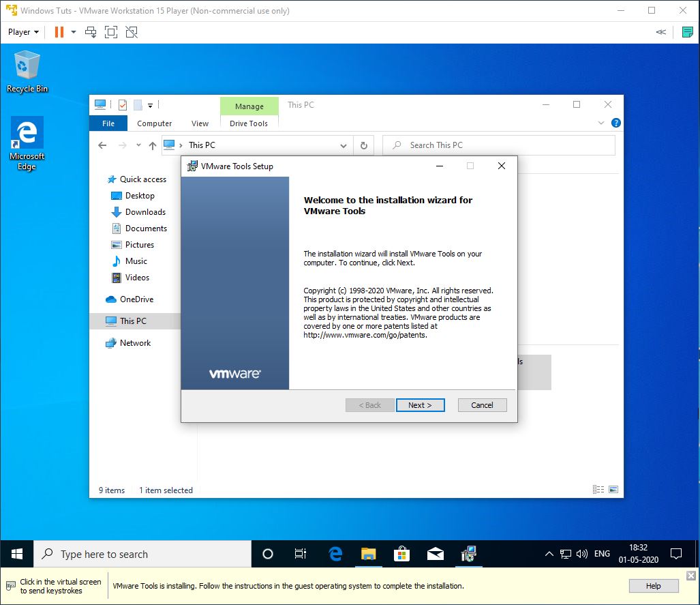
Task: Open the File tab in File Explorer
Action: (108, 123)
